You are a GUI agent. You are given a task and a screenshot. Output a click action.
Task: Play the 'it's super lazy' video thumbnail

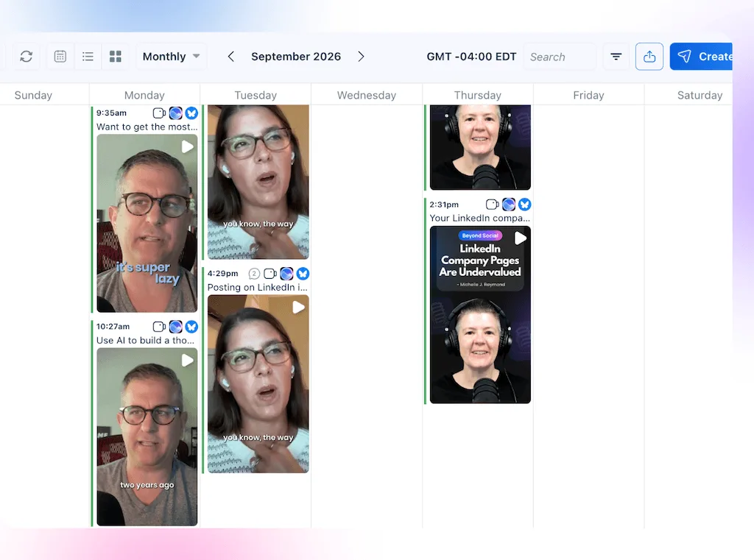click(x=147, y=224)
